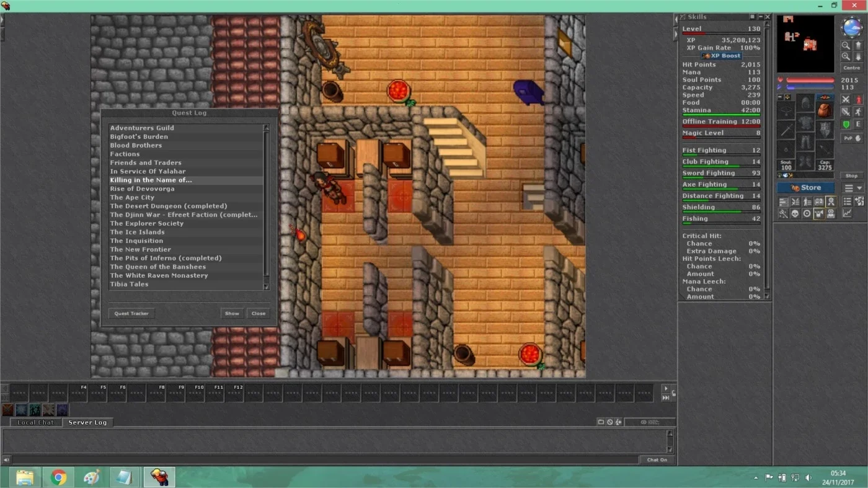Click the sword weapon slot in the inventory
Viewport: 868px width, 488px height.
click(x=786, y=130)
